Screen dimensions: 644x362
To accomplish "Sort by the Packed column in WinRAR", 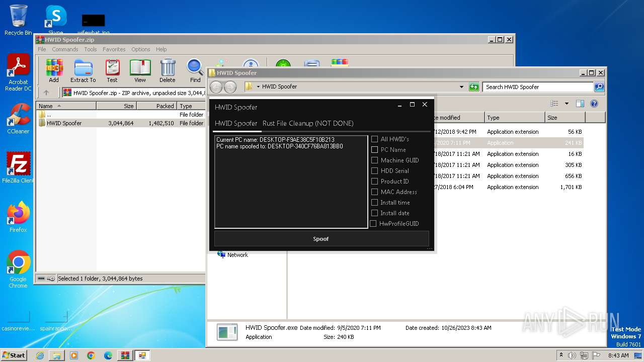I will tap(156, 106).
